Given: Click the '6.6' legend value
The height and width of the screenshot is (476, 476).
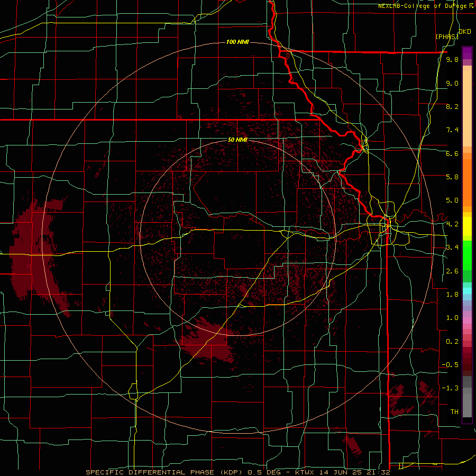Looking at the screenshot, I should [452, 153].
